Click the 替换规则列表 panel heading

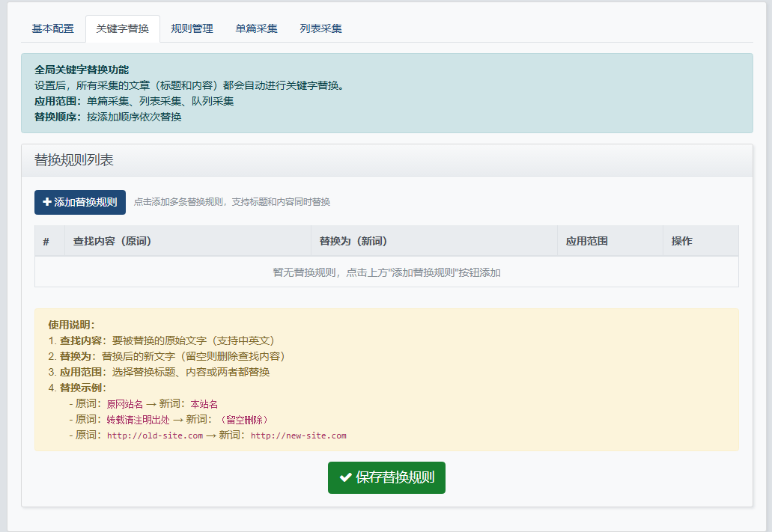click(x=74, y=160)
